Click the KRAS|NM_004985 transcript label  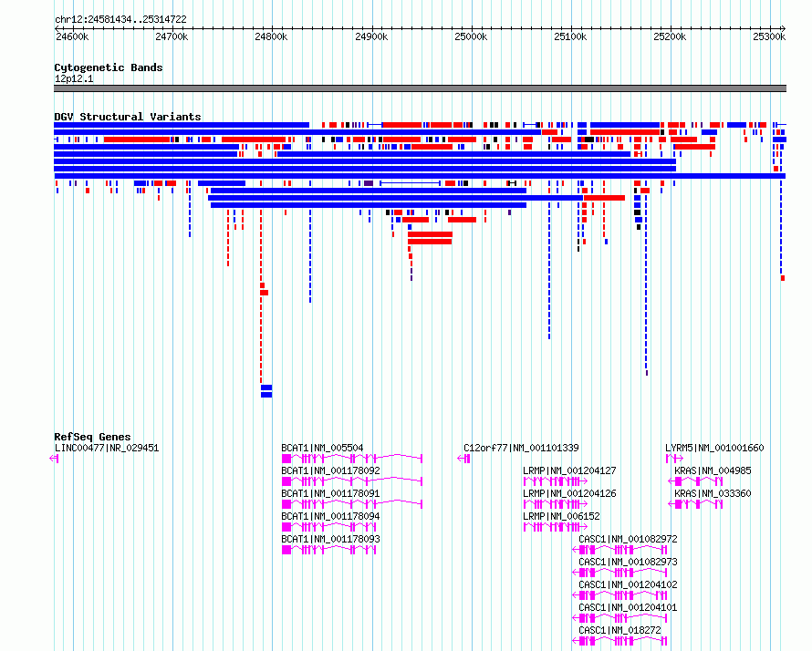[x=713, y=470]
